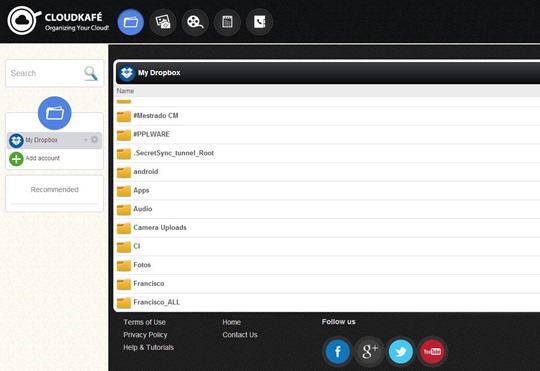Screen dimensions: 540x371
Task: Click folder icon of #Mestrado CM
Action: (124, 116)
